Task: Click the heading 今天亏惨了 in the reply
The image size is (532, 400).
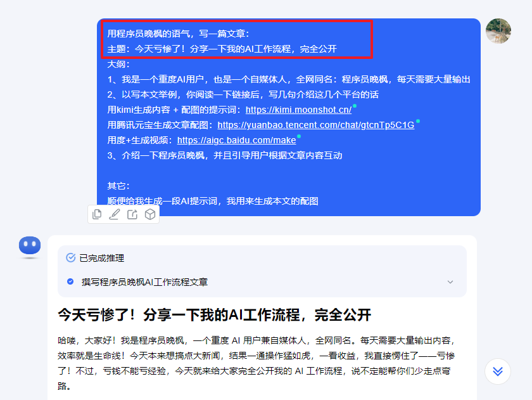Action: click(215, 315)
